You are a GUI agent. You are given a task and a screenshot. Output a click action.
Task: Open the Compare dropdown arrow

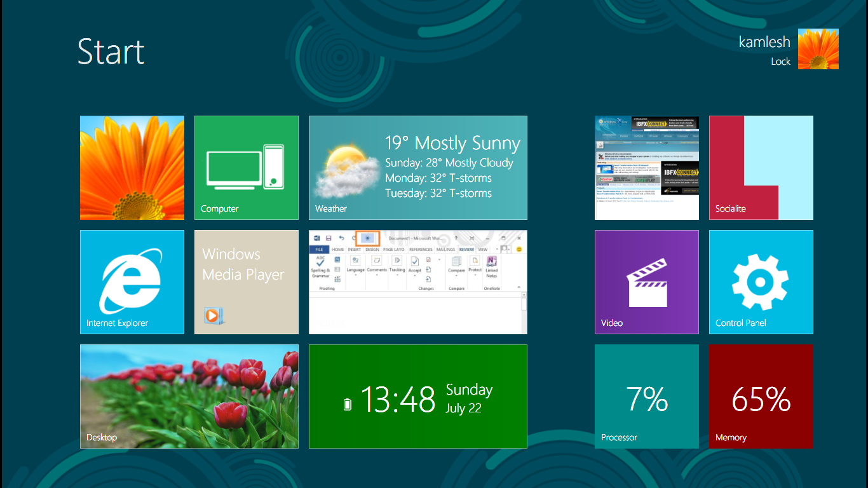[456, 276]
